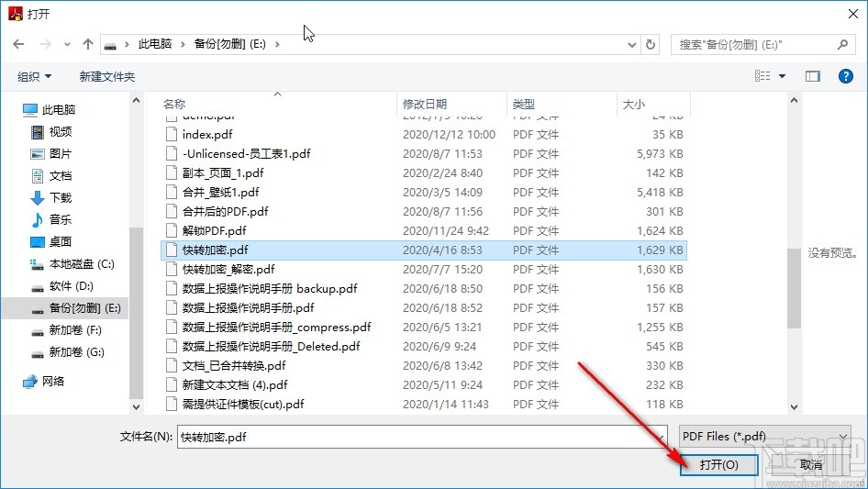Click file list scroll down arrow

click(794, 407)
